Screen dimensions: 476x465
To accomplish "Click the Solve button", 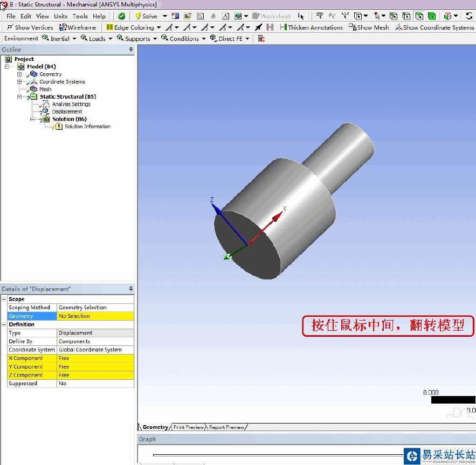I will point(147,16).
